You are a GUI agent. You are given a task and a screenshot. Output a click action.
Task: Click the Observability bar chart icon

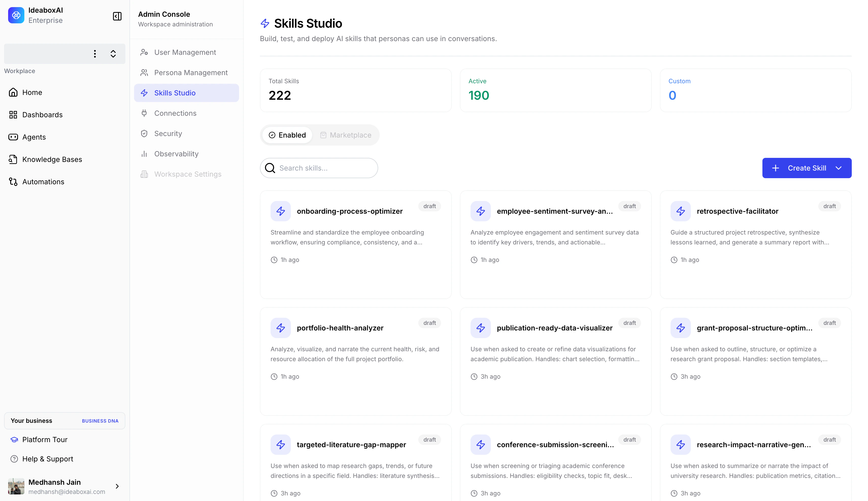point(144,154)
